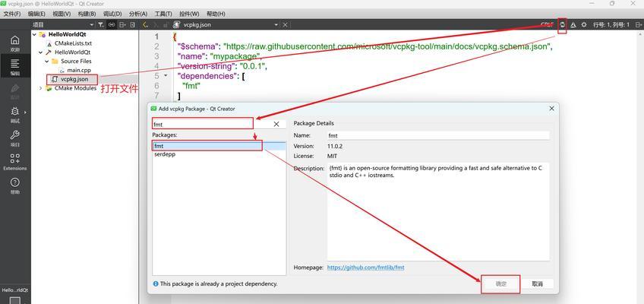
Task: Select main.cpp in the project tree
Action: (79, 70)
